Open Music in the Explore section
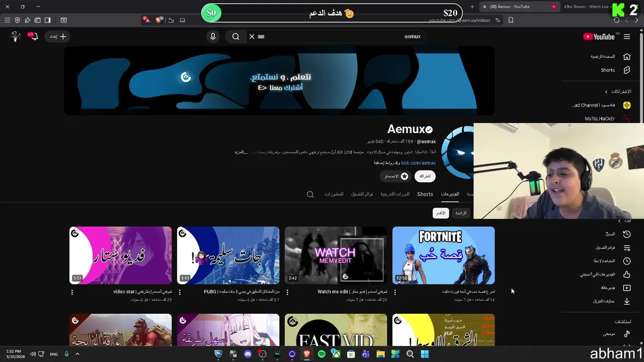Image resolution: width=644 pixels, height=362 pixels. 616,334
